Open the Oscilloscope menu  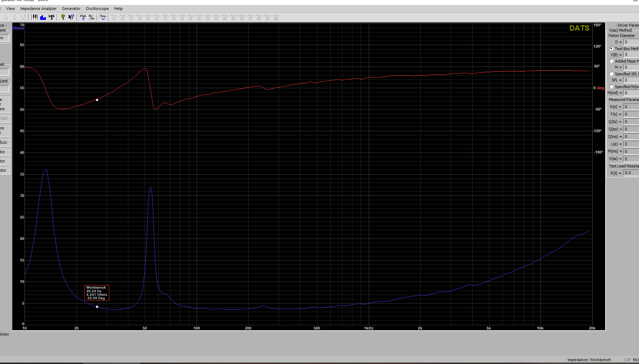point(97,9)
